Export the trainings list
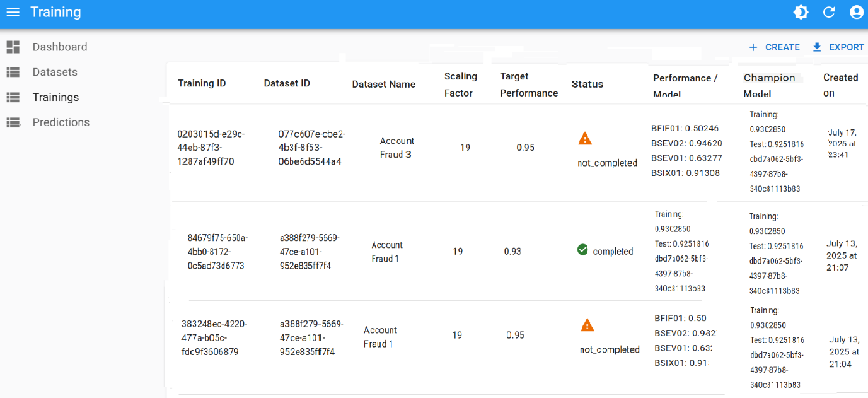Screen dimensions: 868x398 (838, 47)
